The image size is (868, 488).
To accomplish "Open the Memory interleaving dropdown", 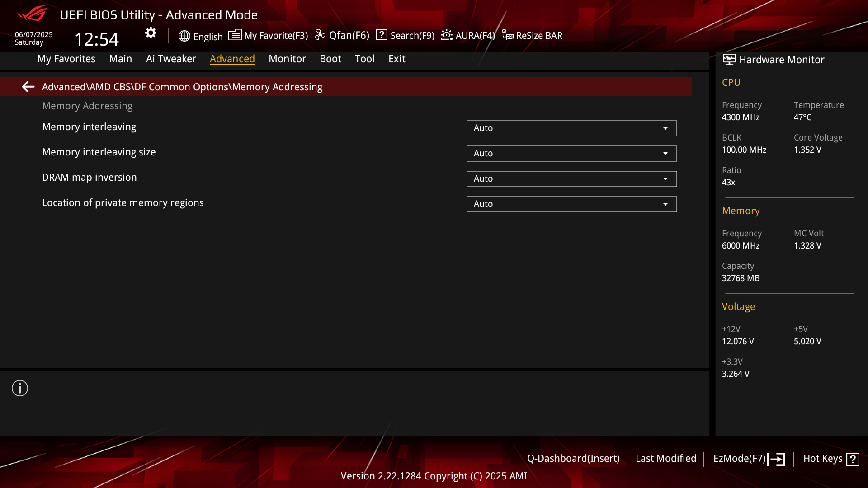I will [571, 128].
